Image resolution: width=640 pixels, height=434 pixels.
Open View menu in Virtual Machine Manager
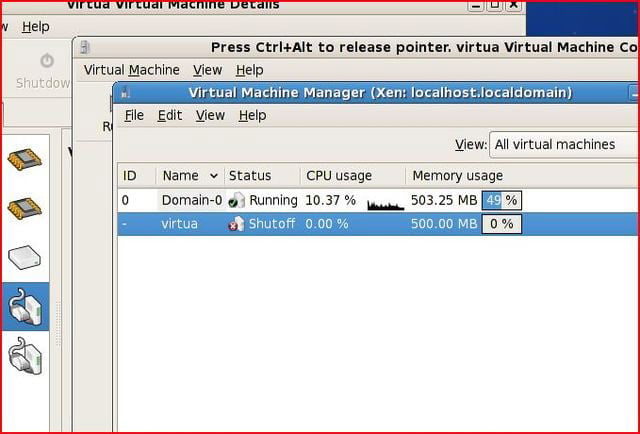[x=210, y=116]
